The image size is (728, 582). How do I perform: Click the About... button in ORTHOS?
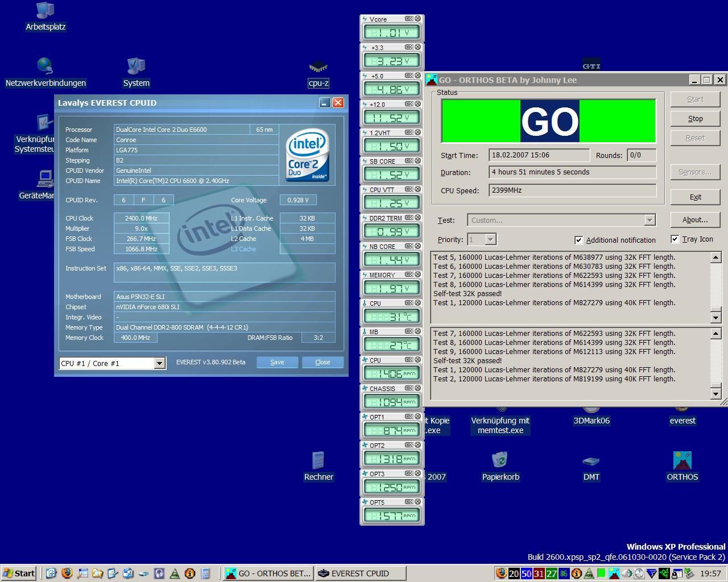[695, 219]
